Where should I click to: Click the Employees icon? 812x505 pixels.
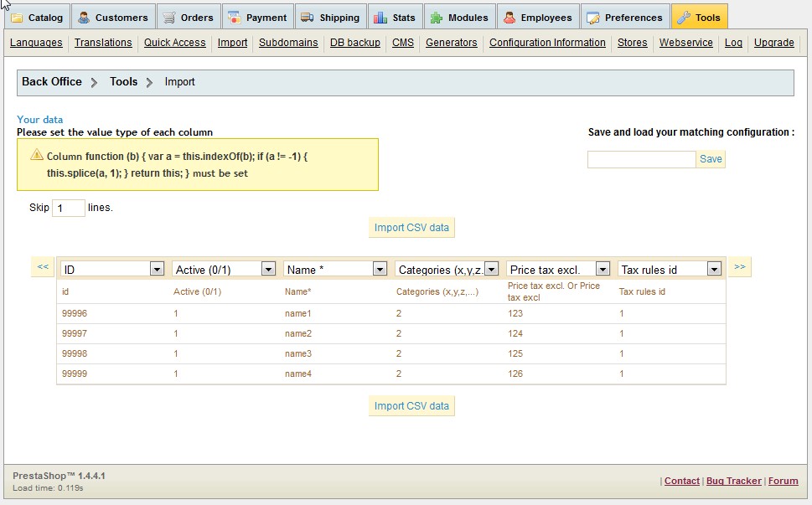click(509, 18)
